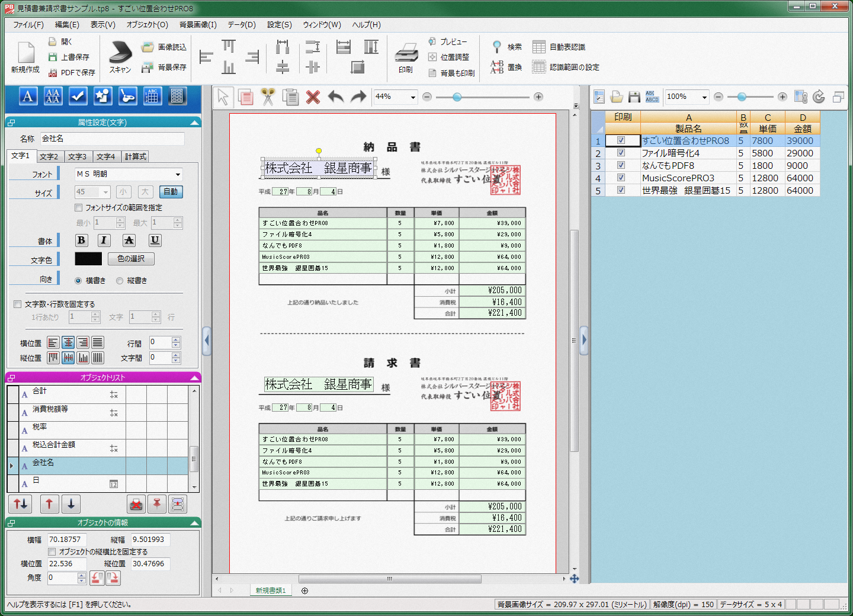Screen dimensions: 853x616
Task: Switch to the 文字2 tab
Action: point(49,157)
